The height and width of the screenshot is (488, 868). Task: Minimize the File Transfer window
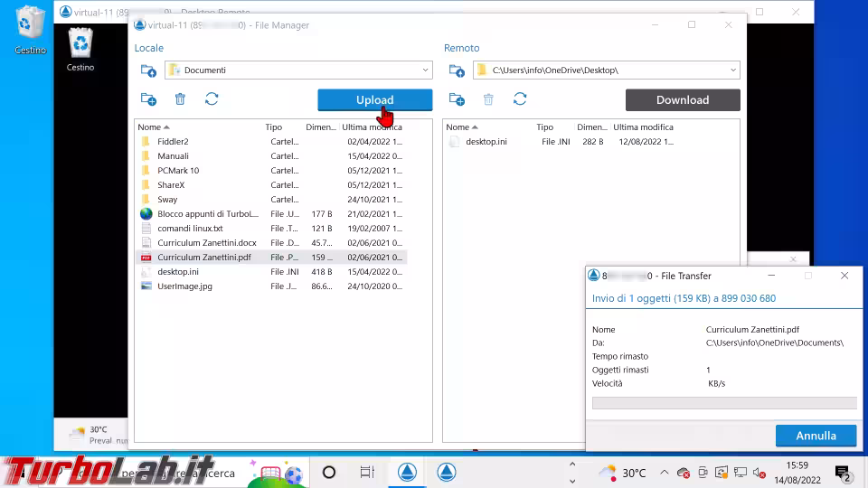point(771,276)
